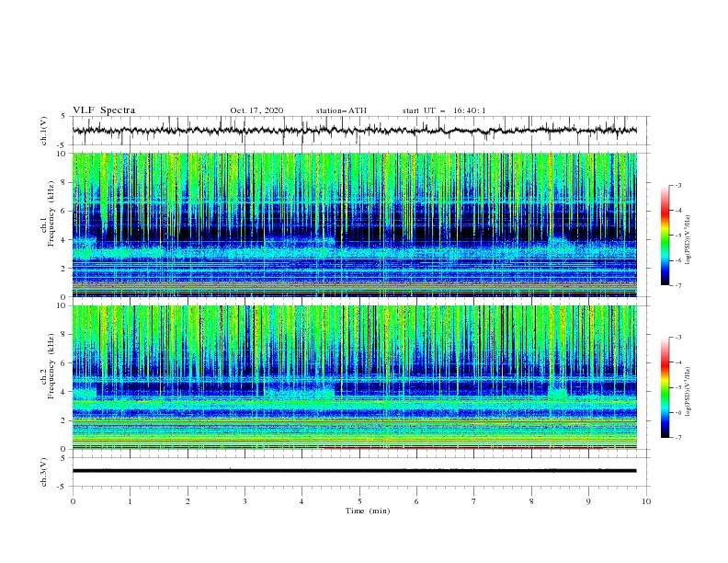
Task: Click the ch.1(V) waveform axis label
Action: [x=44, y=131]
